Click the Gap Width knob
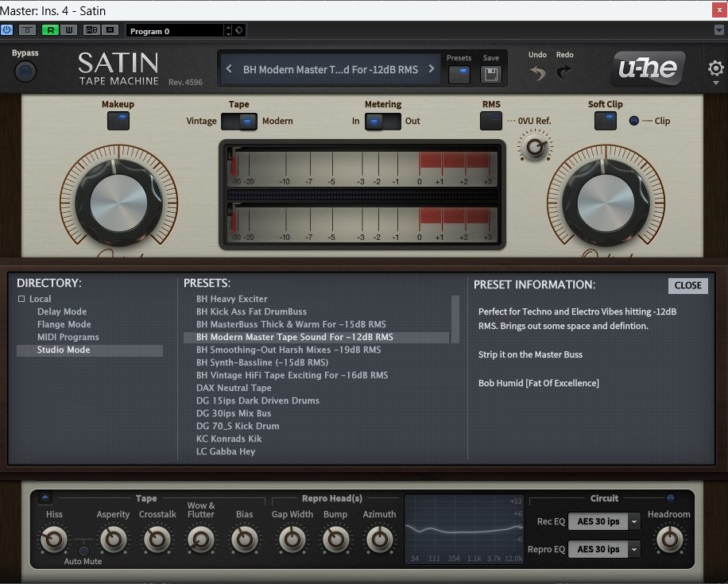 tap(292, 539)
